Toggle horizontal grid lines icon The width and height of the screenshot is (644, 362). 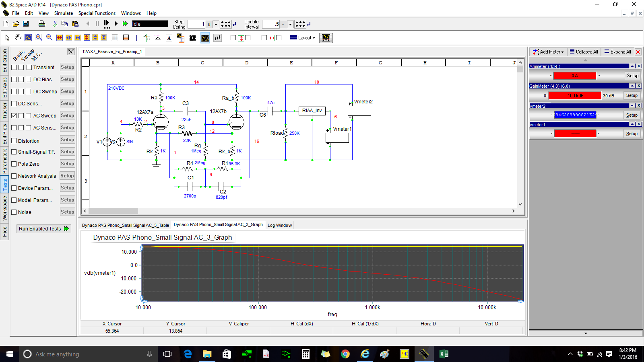(x=126, y=38)
